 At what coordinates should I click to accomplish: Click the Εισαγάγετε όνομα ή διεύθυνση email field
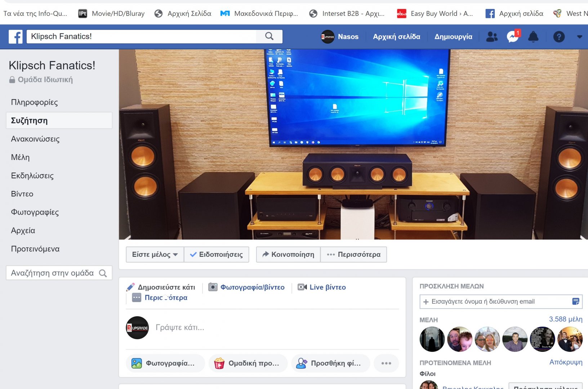(x=501, y=301)
